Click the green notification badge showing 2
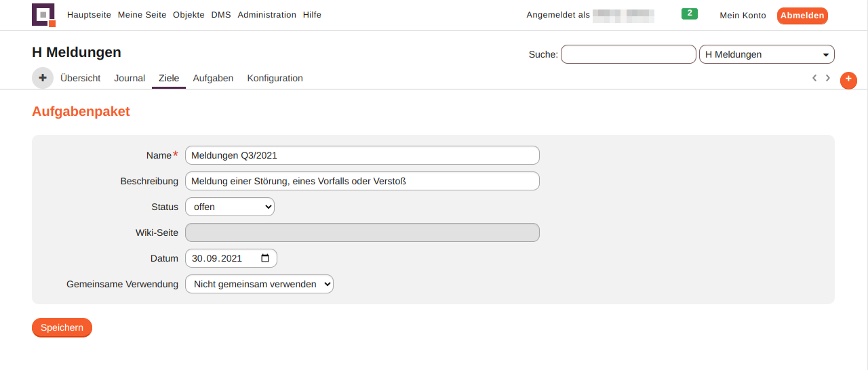Viewport: 868px width, 370px height. [x=689, y=14]
